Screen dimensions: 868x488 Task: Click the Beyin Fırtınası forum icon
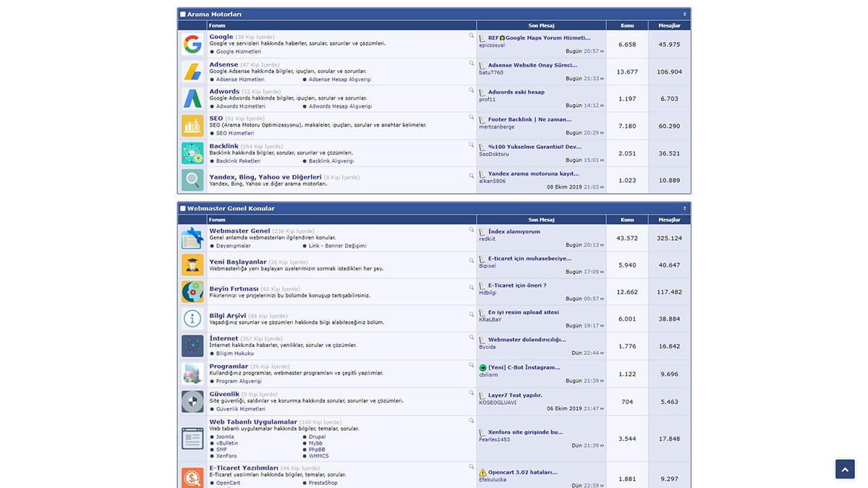pos(192,291)
